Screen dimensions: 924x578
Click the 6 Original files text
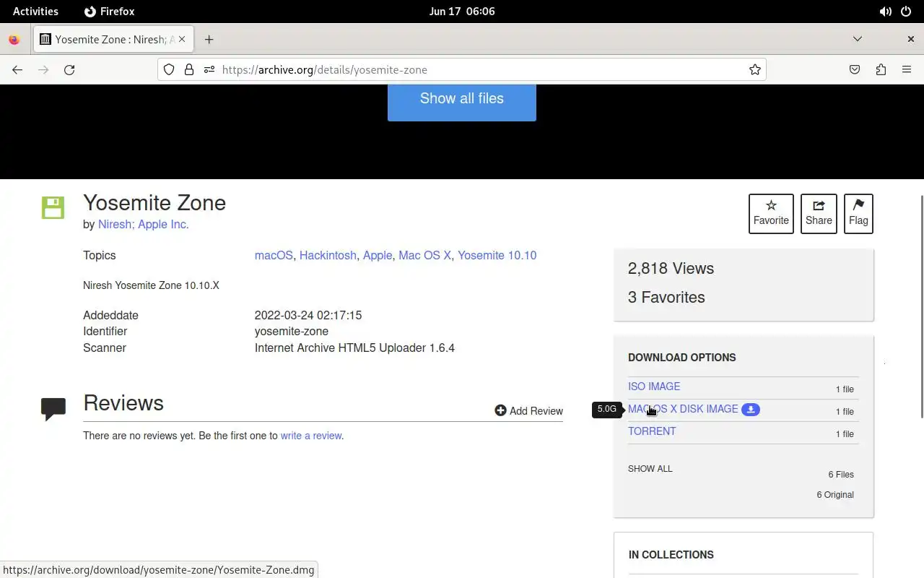[835, 495]
